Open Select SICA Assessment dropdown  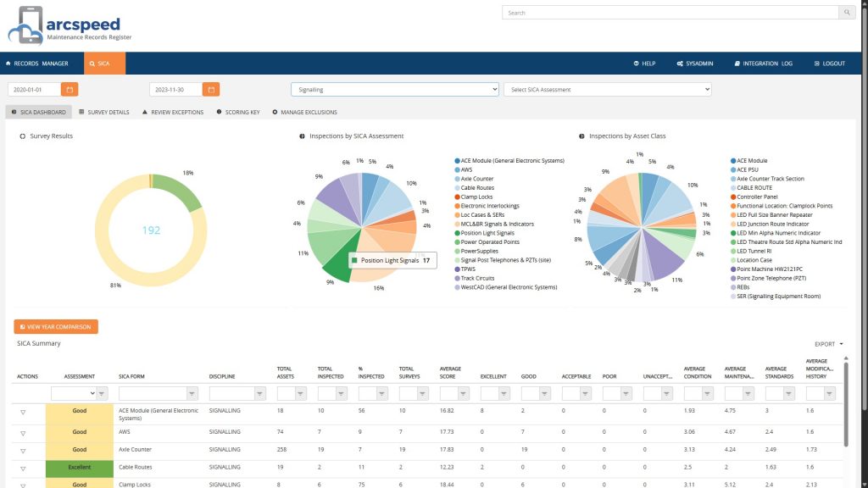[x=607, y=89]
